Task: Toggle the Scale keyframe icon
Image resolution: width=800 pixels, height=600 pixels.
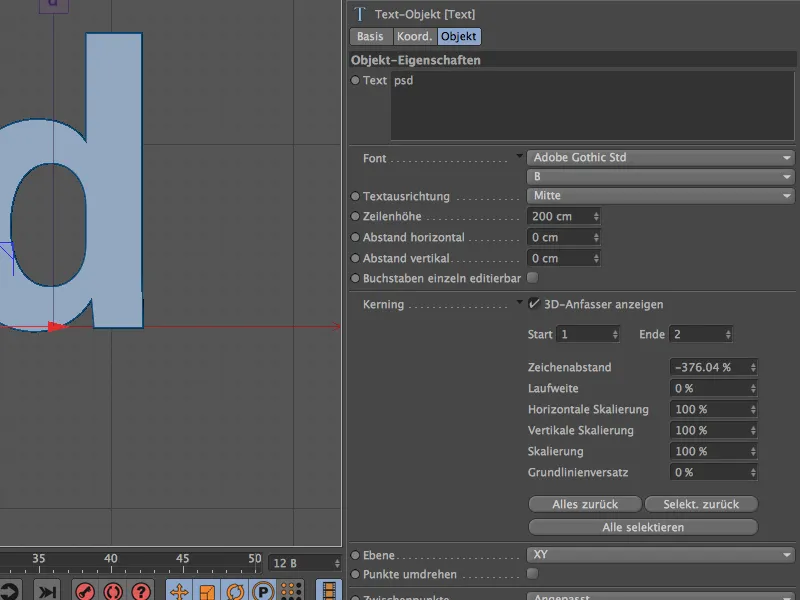Action: coord(207,591)
